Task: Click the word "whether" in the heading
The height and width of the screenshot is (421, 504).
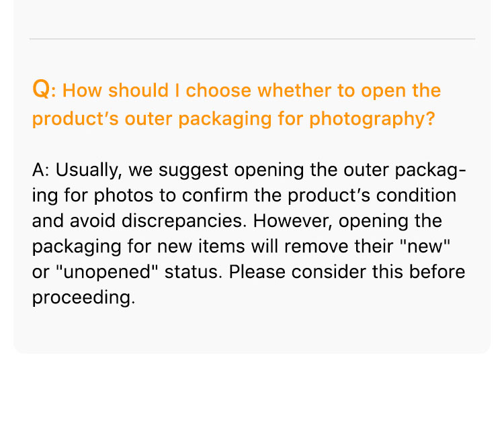Action: [x=294, y=90]
